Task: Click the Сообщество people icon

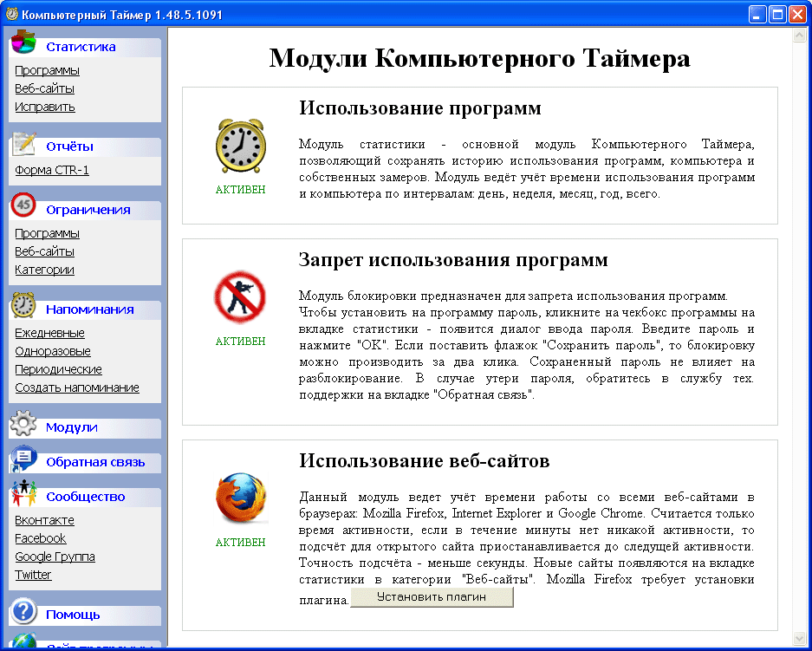Action: pos(23,494)
